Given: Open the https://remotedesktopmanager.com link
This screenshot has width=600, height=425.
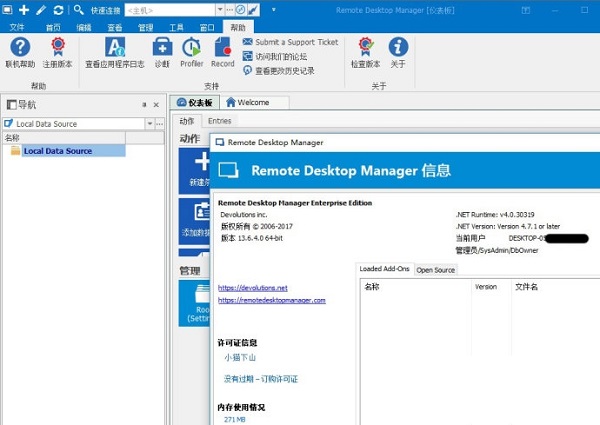Looking at the screenshot, I should (272, 300).
